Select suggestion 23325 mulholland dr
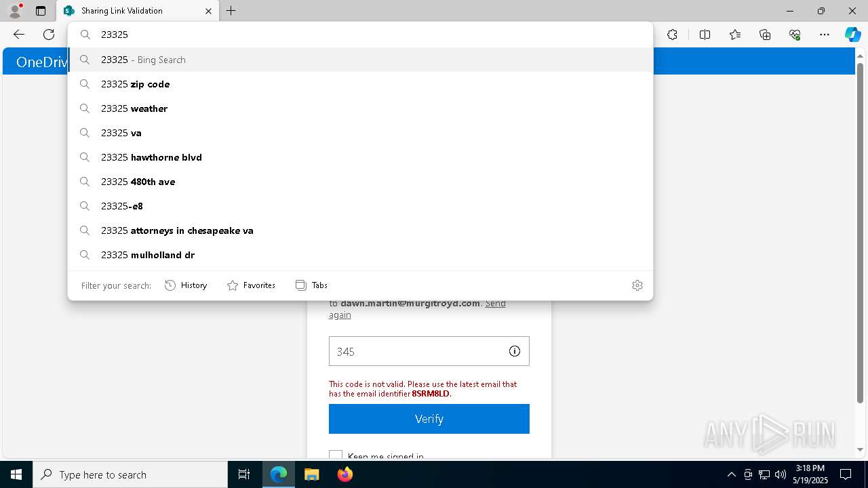 (x=361, y=255)
